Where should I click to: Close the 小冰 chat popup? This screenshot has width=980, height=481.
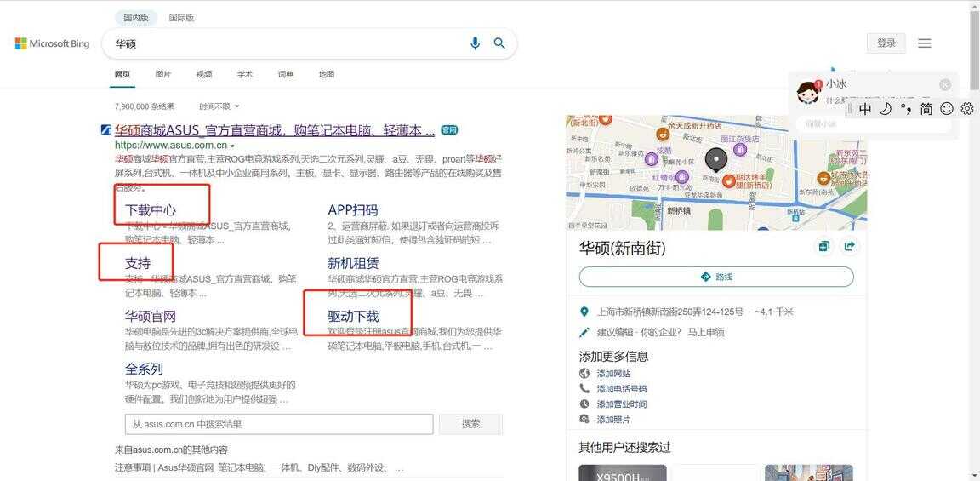(945, 84)
